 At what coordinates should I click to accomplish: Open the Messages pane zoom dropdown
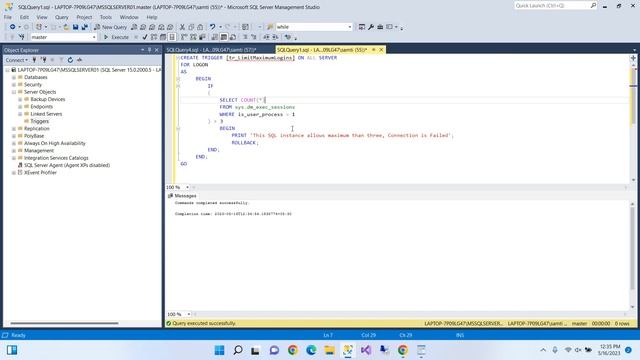189,314
